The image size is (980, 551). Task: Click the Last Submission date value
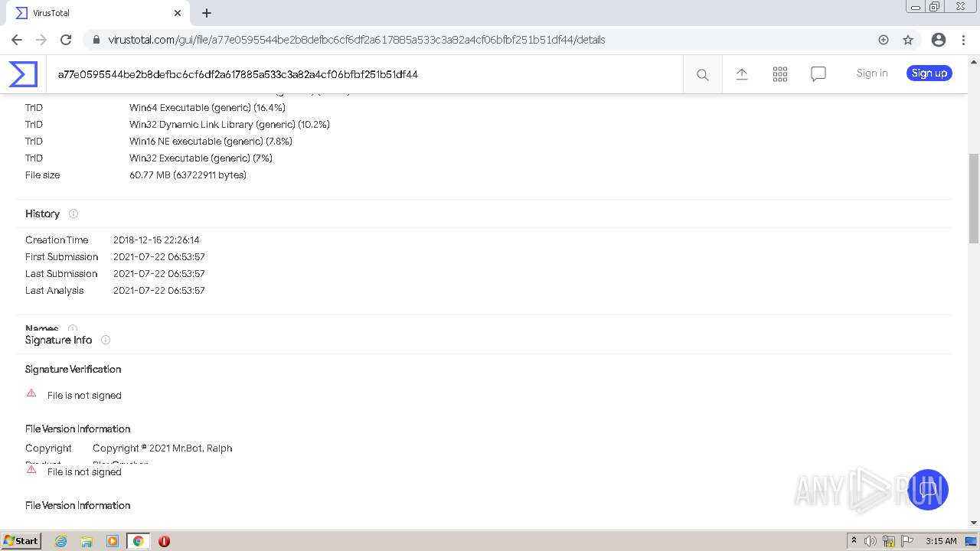click(x=159, y=274)
